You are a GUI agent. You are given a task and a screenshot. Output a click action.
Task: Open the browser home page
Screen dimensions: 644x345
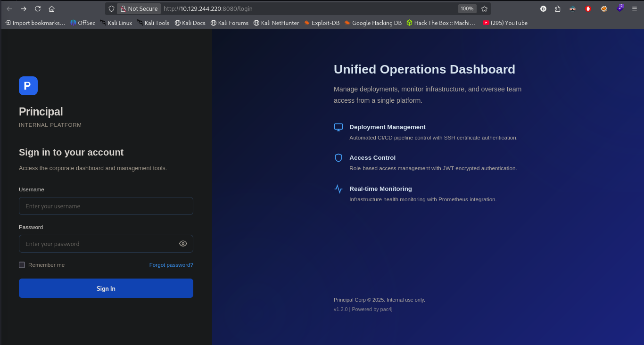coord(52,8)
